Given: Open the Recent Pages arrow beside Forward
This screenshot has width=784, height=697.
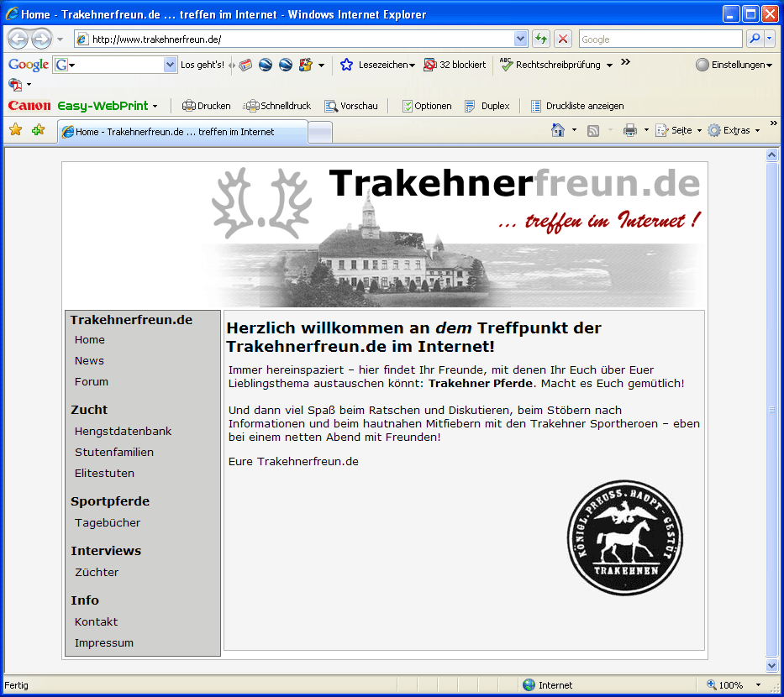Looking at the screenshot, I should click(60, 39).
